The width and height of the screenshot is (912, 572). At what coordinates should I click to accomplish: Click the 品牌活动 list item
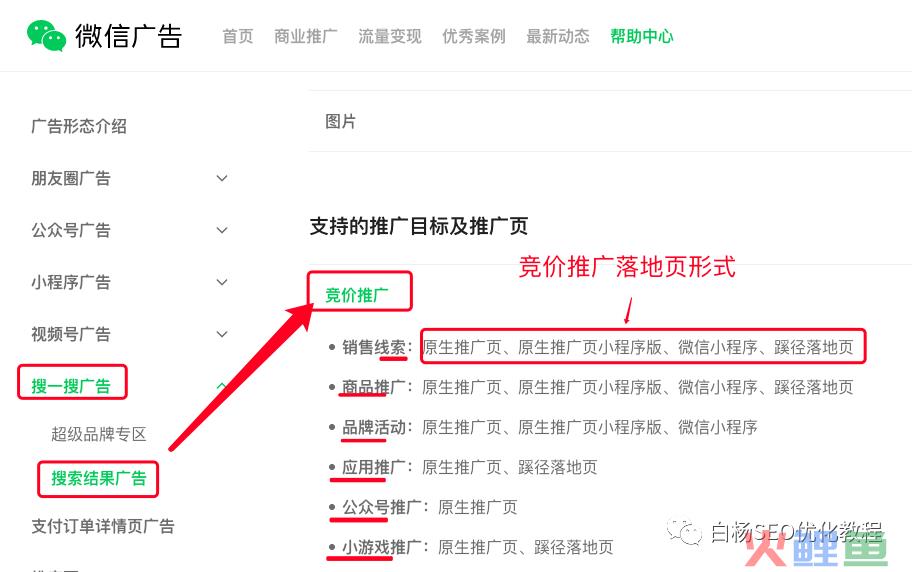coord(543,427)
